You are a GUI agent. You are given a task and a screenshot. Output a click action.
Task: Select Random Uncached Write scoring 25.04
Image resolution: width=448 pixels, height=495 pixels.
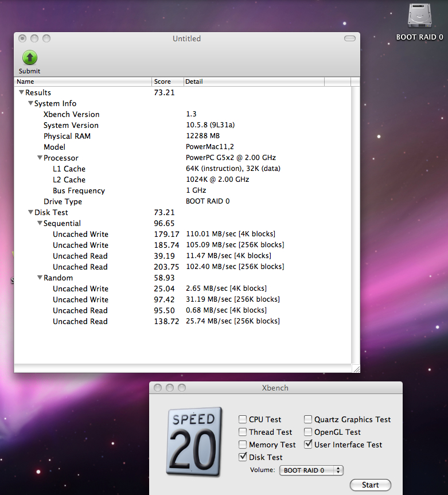click(182, 289)
